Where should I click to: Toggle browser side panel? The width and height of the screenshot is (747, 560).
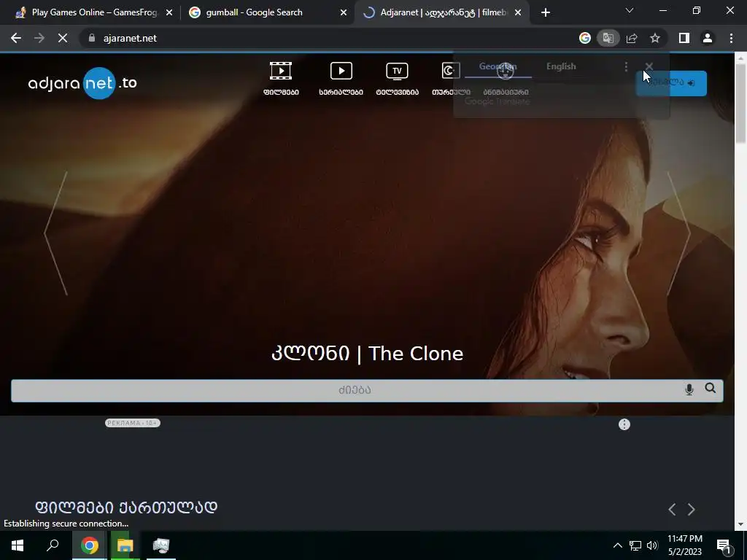pos(684,38)
